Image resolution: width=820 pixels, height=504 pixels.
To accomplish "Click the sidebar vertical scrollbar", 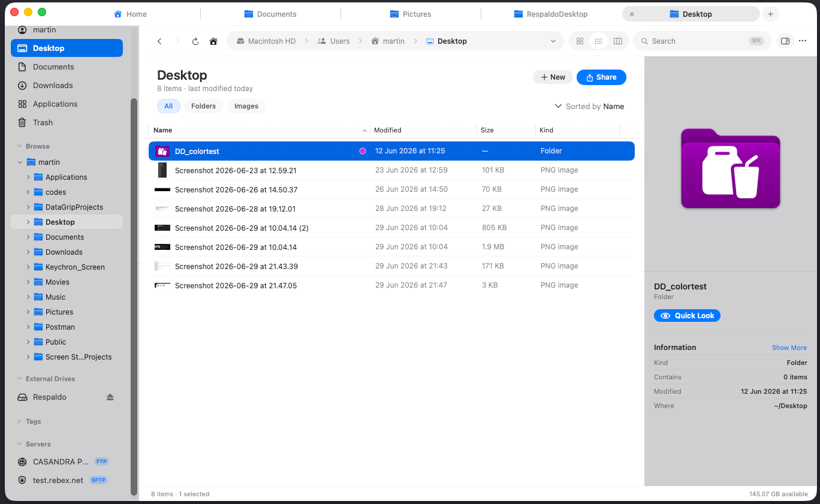I will 134,297.
